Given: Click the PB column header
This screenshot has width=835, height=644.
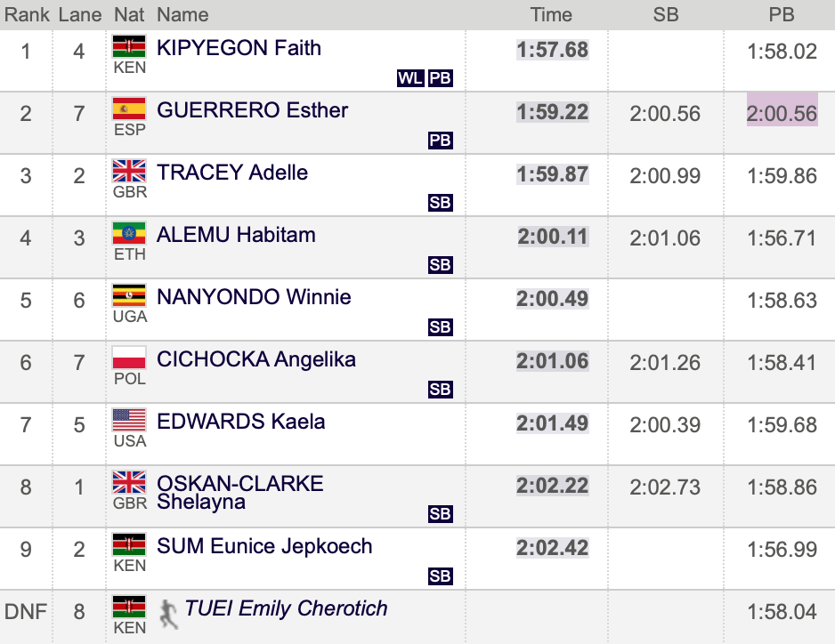Looking at the screenshot, I should [782, 14].
